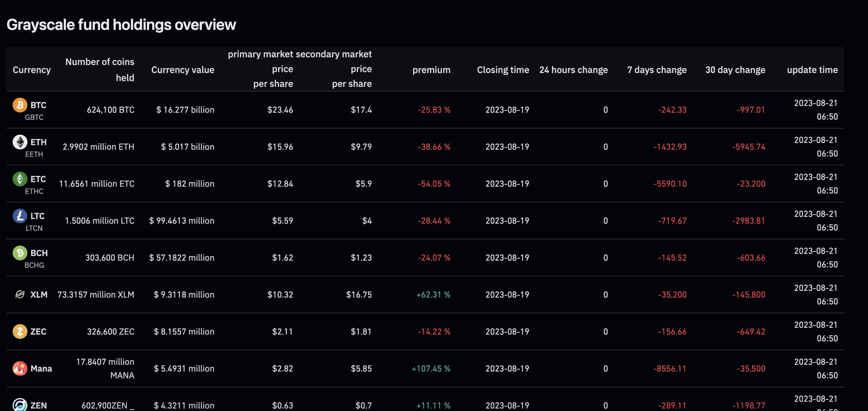Click the 7 days change column header
Screen dimensions: 868x411
657,70
